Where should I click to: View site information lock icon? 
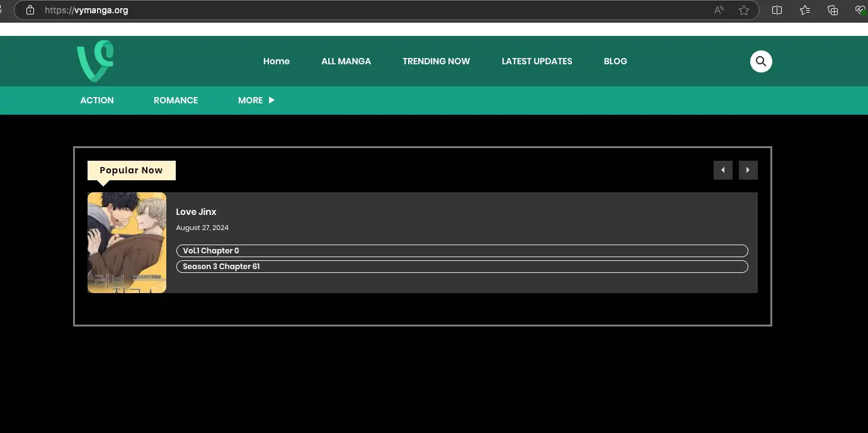coord(30,10)
